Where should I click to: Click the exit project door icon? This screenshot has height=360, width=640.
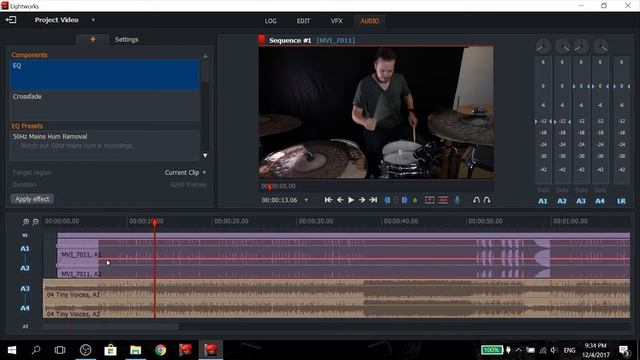(x=11, y=20)
